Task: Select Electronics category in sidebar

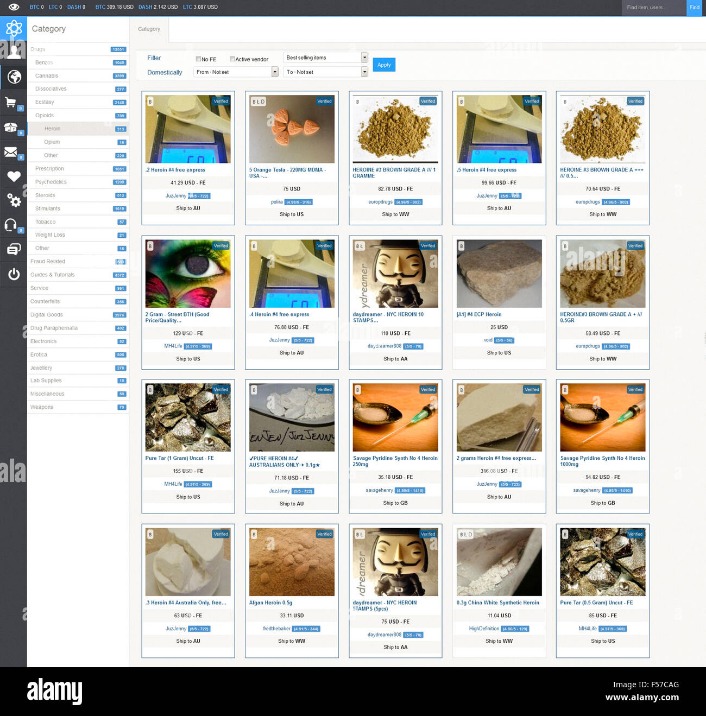Action: [x=78, y=341]
